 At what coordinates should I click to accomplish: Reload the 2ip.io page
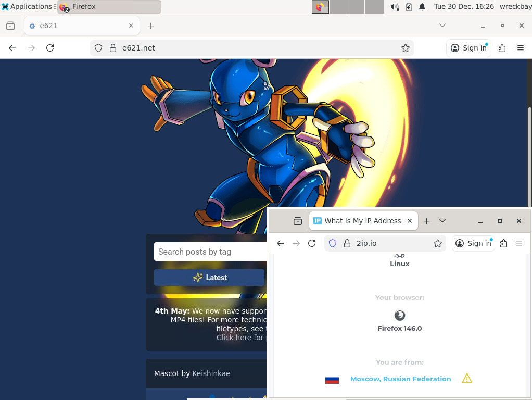(x=312, y=243)
